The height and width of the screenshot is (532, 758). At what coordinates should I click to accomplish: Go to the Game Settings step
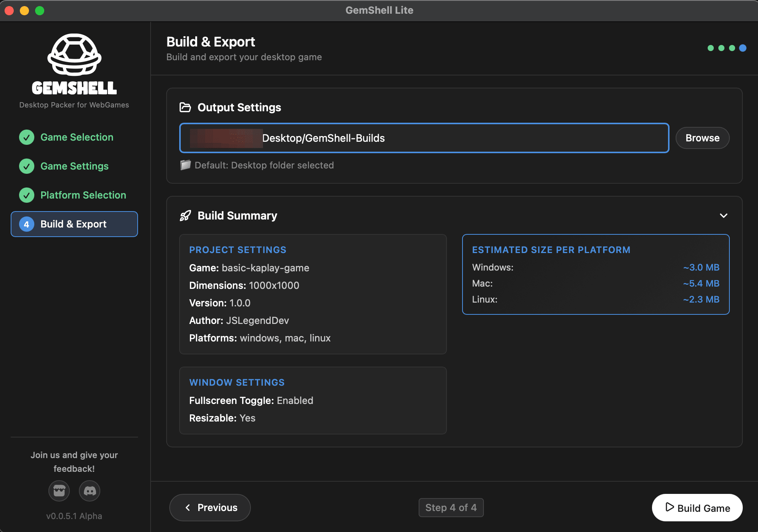tap(74, 166)
